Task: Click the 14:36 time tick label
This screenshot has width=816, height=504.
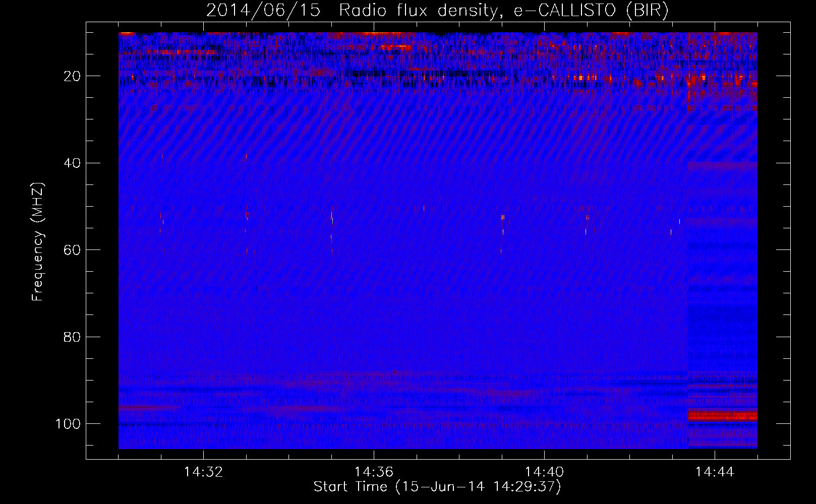Action: (374, 472)
